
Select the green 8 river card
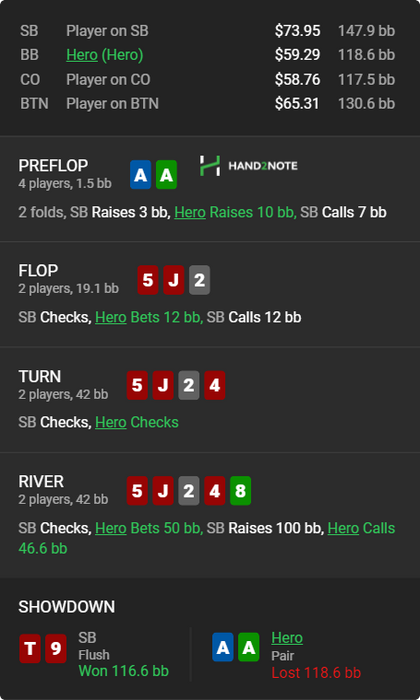[241, 491]
